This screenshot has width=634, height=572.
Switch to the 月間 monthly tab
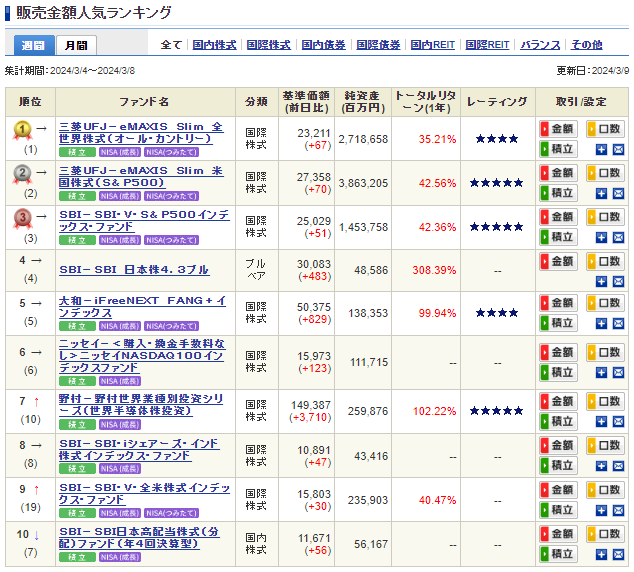click(x=76, y=45)
